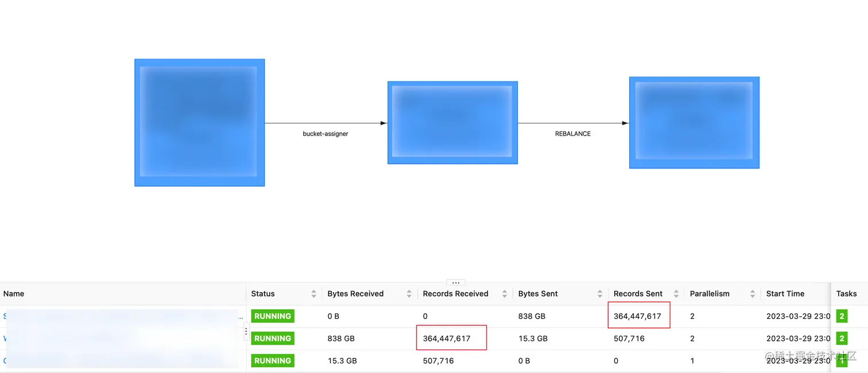Open the vertex name link in the 838 GB received row

coord(121,339)
